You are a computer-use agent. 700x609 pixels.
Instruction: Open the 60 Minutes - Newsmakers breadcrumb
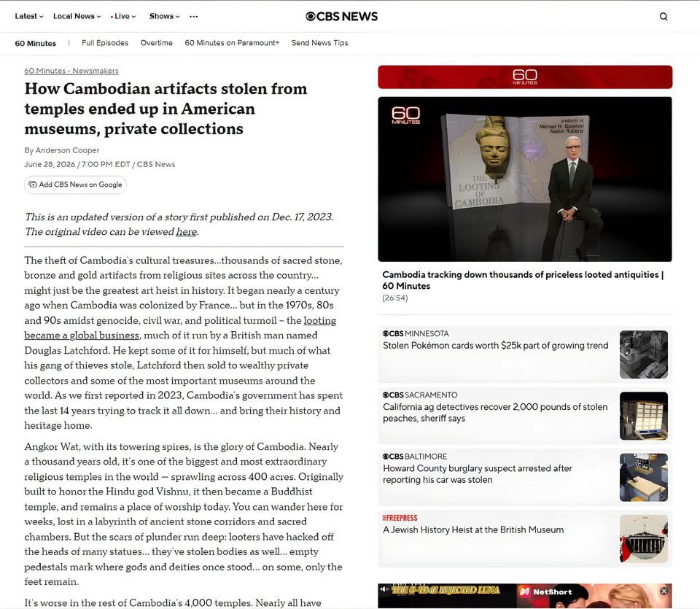[71, 71]
